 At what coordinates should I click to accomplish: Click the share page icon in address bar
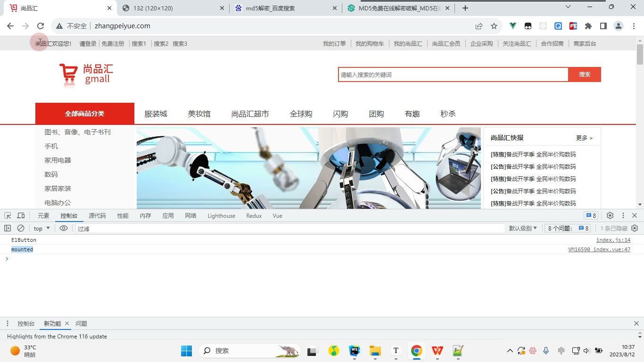click(x=479, y=26)
